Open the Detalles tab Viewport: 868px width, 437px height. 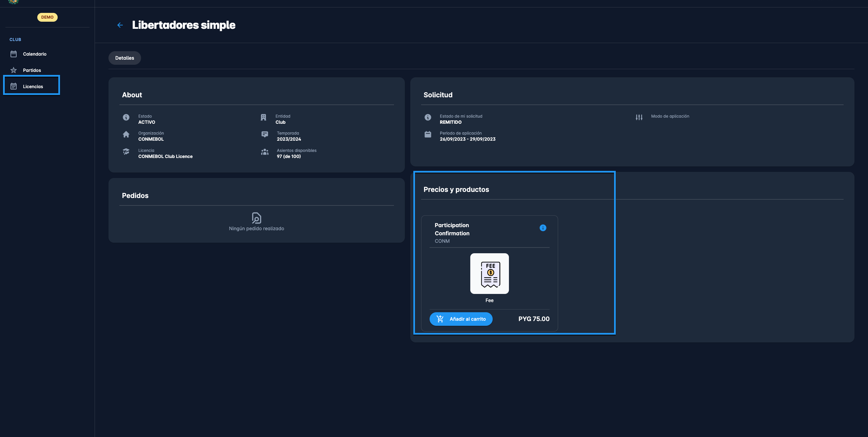point(124,58)
